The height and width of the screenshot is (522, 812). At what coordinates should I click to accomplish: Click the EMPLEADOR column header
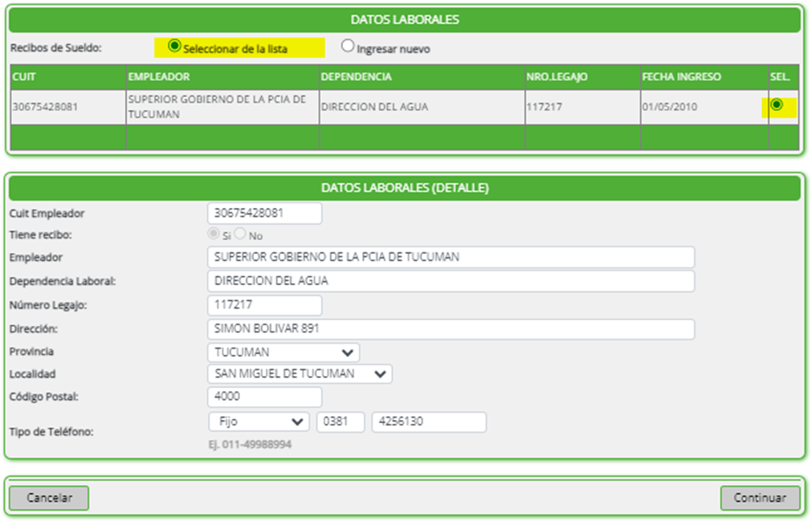[x=158, y=77]
